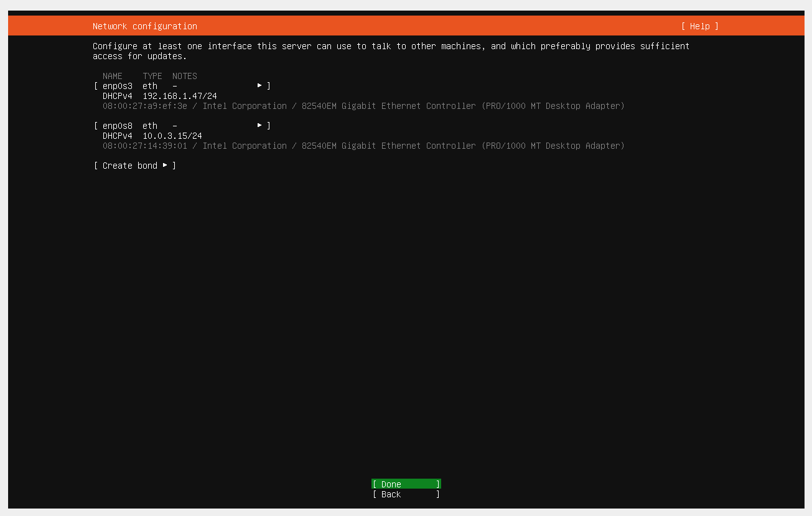Go Back to the previous screen
812x516 pixels.
[x=406, y=494]
